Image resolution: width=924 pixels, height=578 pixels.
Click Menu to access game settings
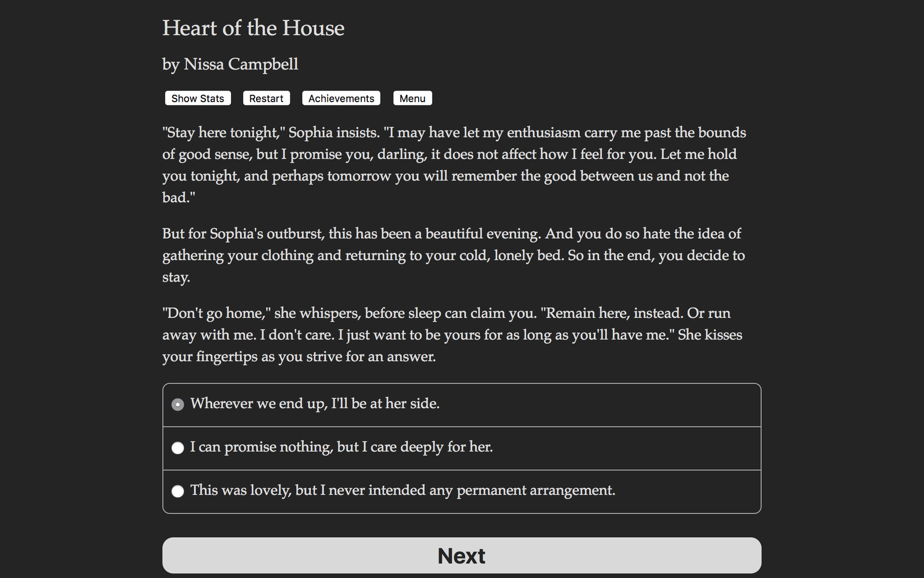(412, 98)
